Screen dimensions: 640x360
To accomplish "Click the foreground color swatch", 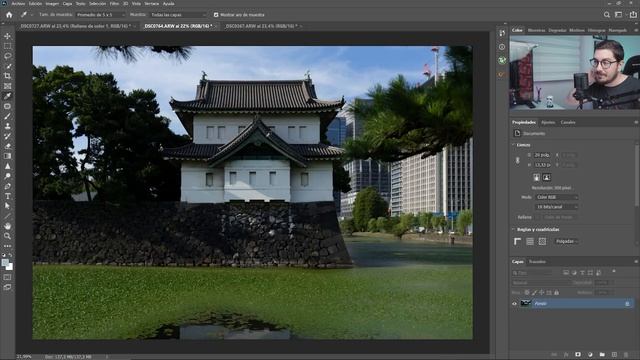I will pos(5,263).
